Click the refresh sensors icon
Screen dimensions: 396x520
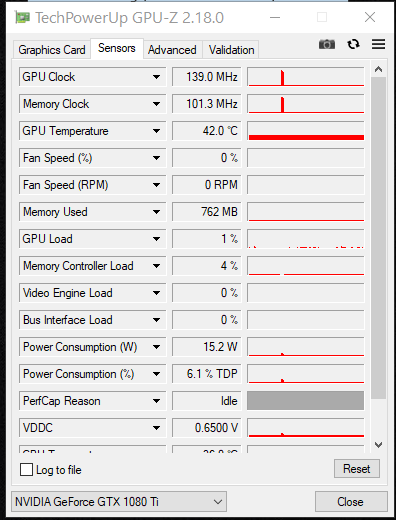353,44
